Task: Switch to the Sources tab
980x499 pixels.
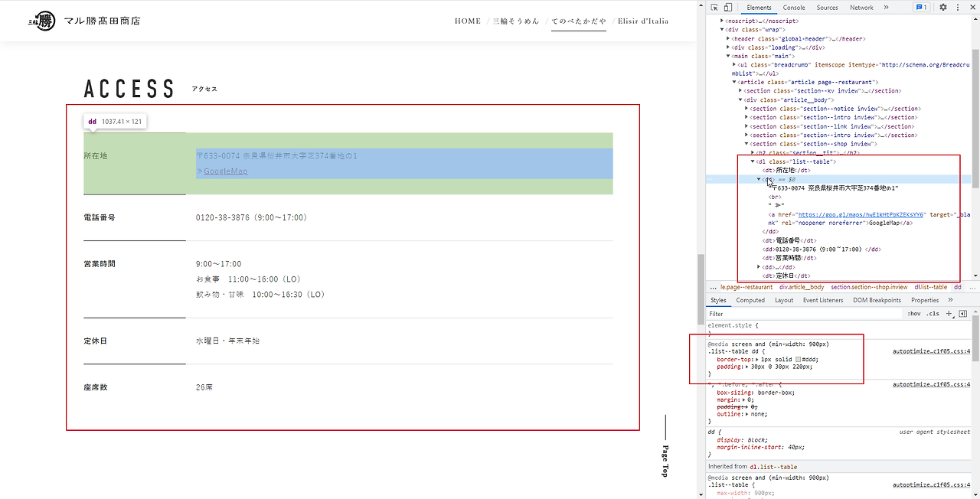Action: click(x=827, y=8)
